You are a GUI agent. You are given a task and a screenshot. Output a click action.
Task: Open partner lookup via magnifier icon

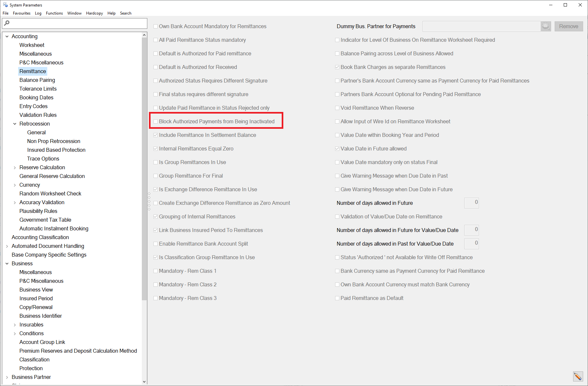pyautogui.click(x=546, y=26)
